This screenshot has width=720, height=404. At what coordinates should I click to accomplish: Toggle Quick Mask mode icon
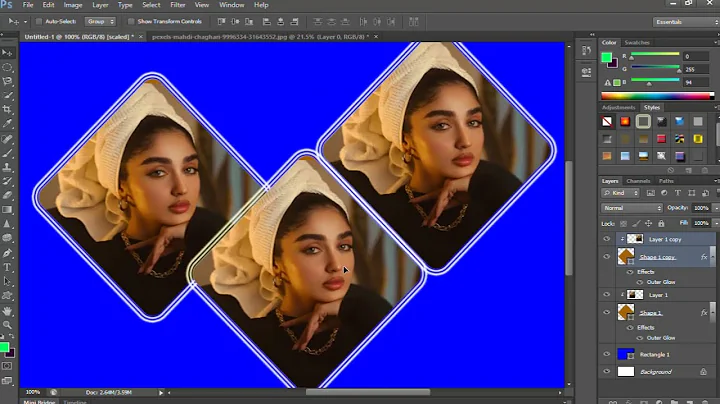tap(7, 366)
